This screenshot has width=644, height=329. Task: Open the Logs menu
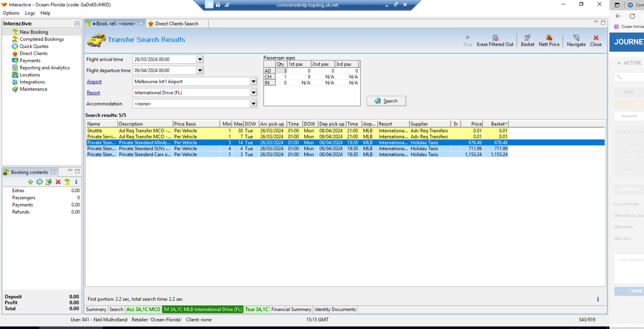(x=30, y=13)
